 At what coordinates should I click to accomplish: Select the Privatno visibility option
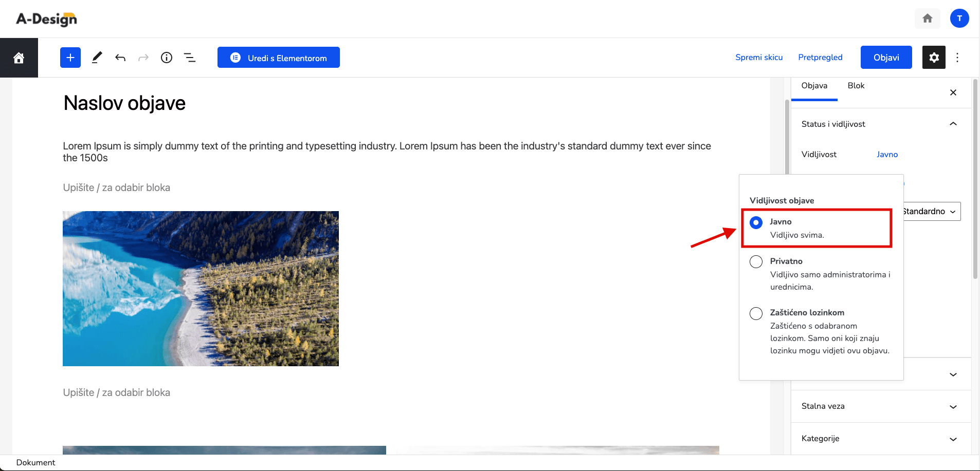coord(756,262)
